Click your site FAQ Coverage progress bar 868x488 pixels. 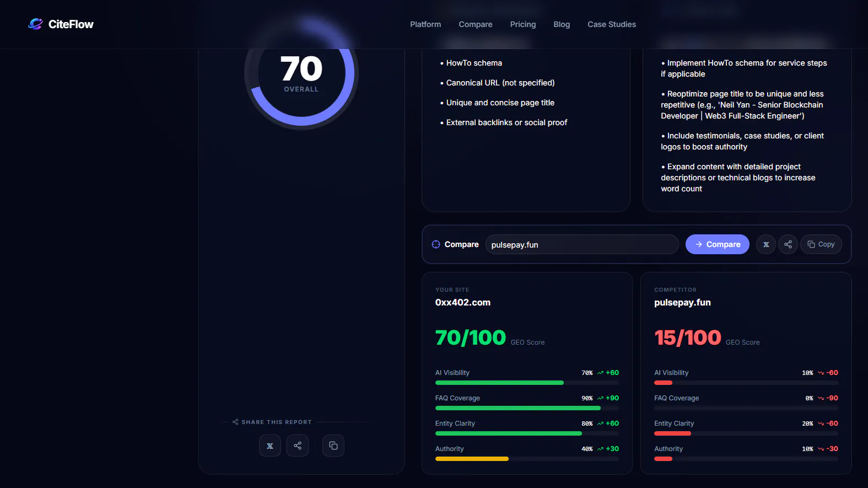click(527, 408)
